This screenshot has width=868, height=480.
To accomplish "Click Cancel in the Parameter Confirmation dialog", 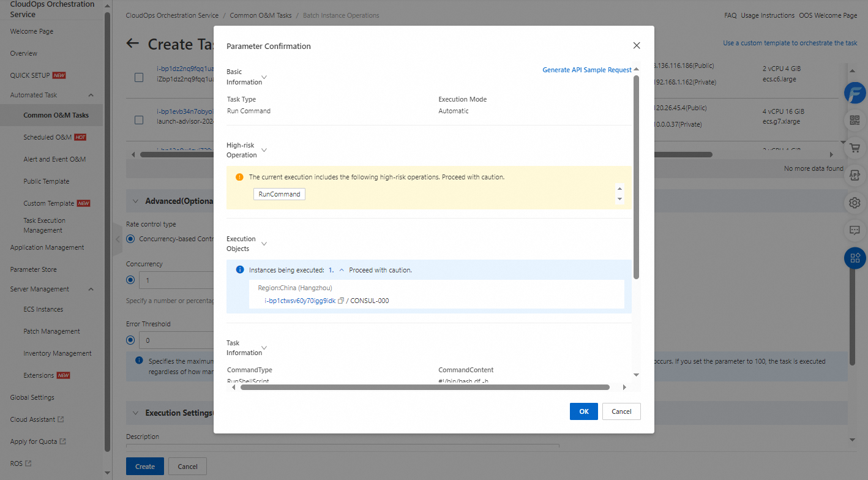I will tap(621, 411).
